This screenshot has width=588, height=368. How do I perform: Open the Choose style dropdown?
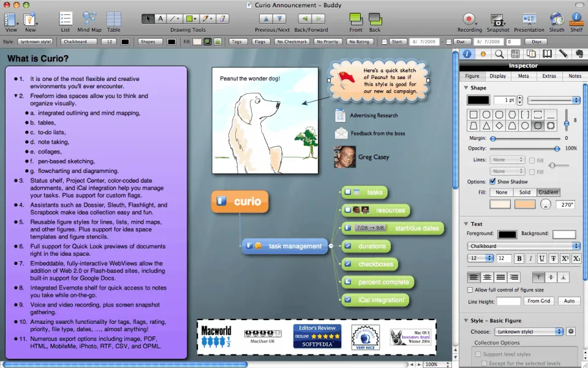[529, 331]
